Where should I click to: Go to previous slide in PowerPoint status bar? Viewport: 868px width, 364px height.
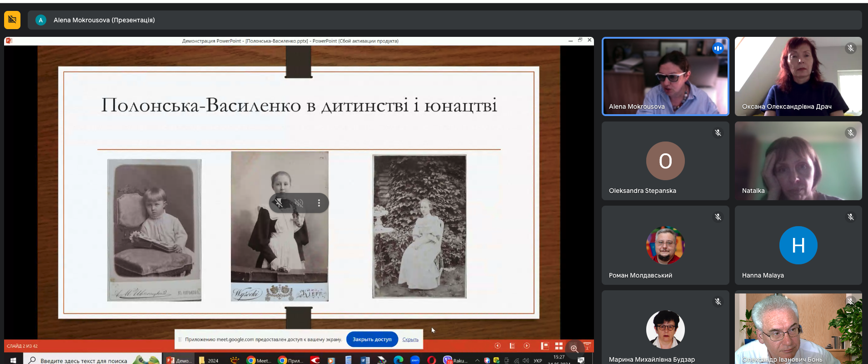click(498, 346)
